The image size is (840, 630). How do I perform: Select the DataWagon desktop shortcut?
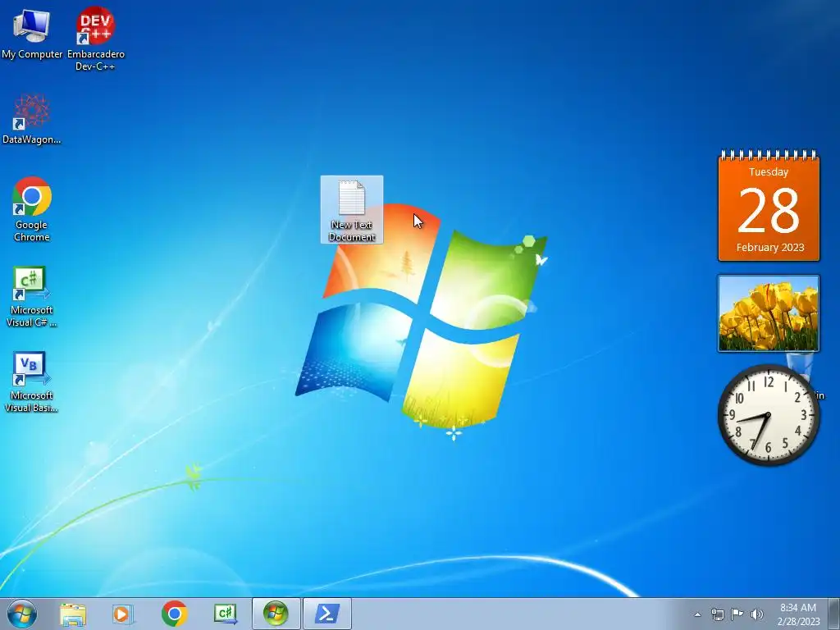coord(32,119)
